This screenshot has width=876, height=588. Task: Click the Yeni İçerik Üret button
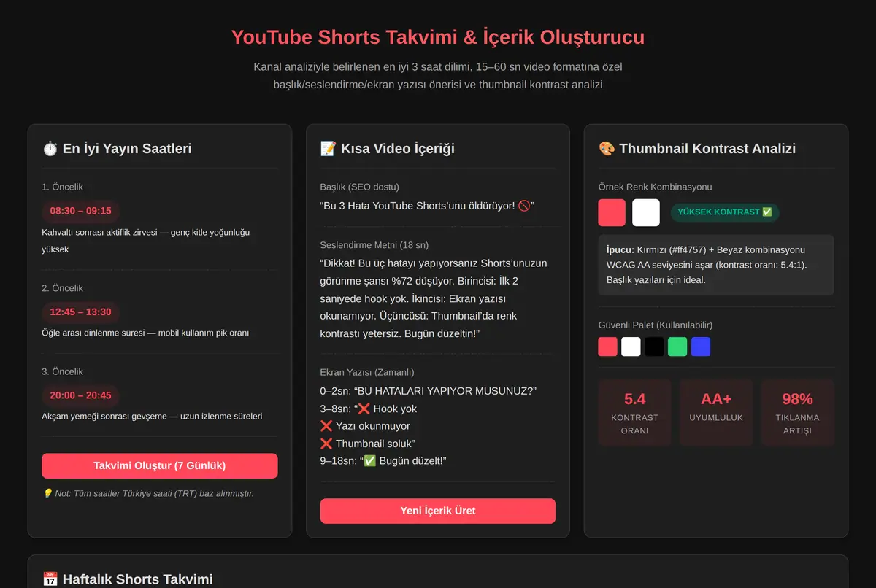click(x=438, y=511)
